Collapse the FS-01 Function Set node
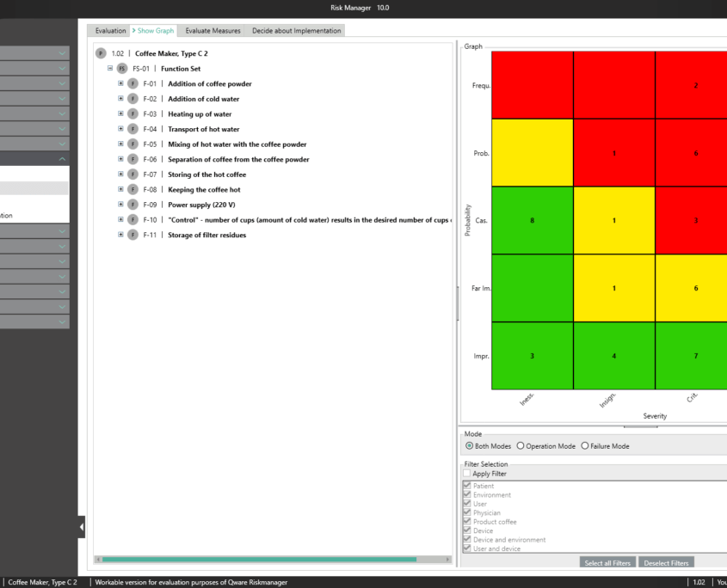 pos(110,69)
